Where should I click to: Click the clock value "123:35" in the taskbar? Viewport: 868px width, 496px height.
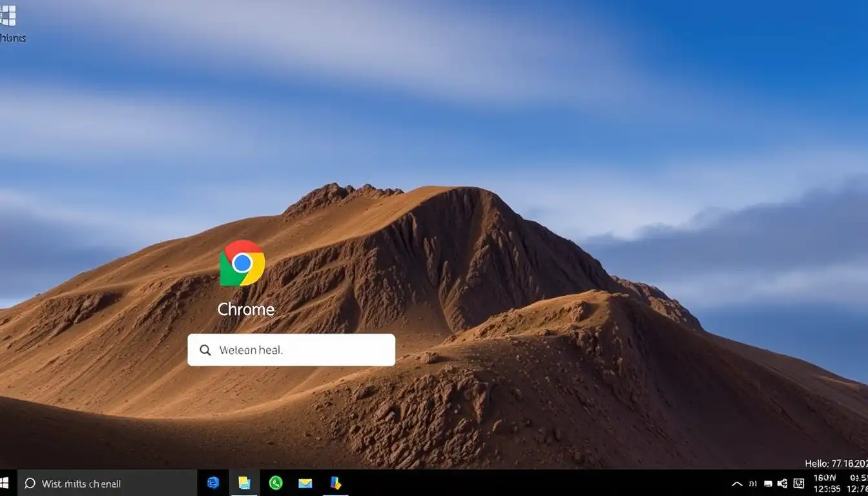(827, 489)
